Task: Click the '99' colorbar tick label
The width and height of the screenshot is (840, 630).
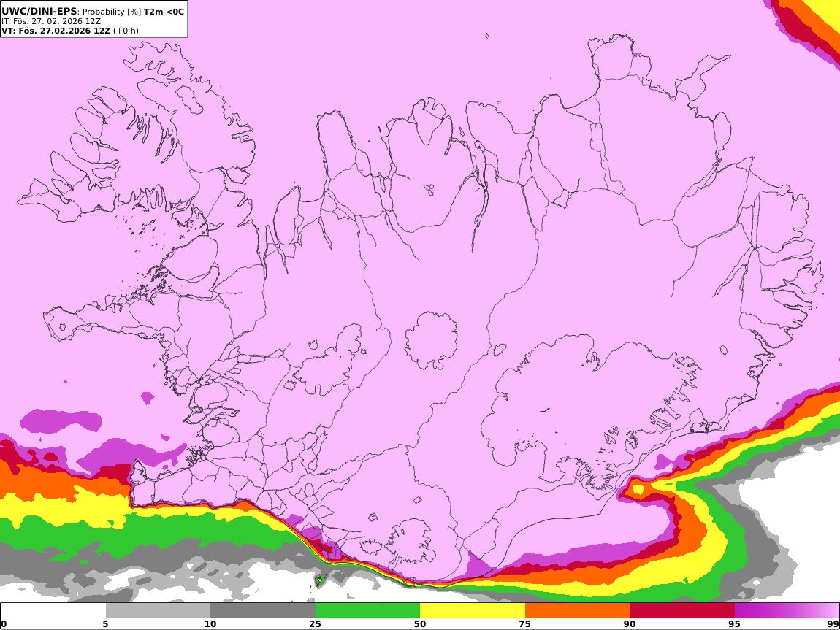Action: pos(833,624)
